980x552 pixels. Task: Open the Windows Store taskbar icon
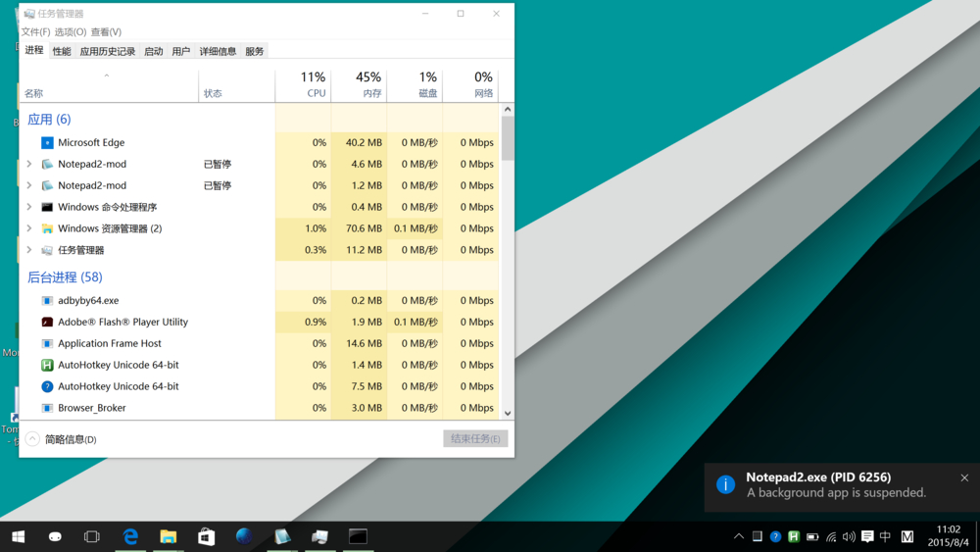[x=206, y=536]
